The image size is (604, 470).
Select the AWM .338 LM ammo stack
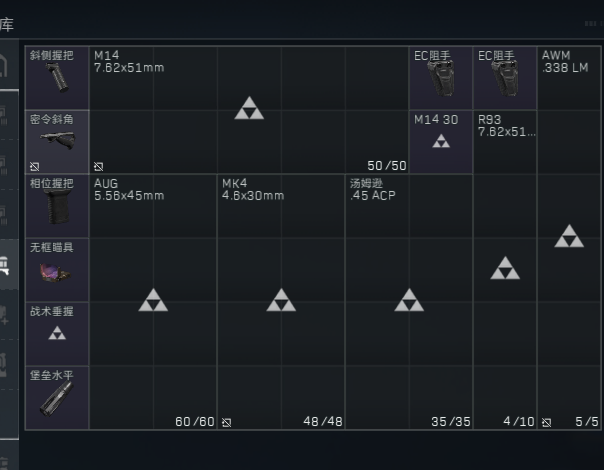[569, 238]
